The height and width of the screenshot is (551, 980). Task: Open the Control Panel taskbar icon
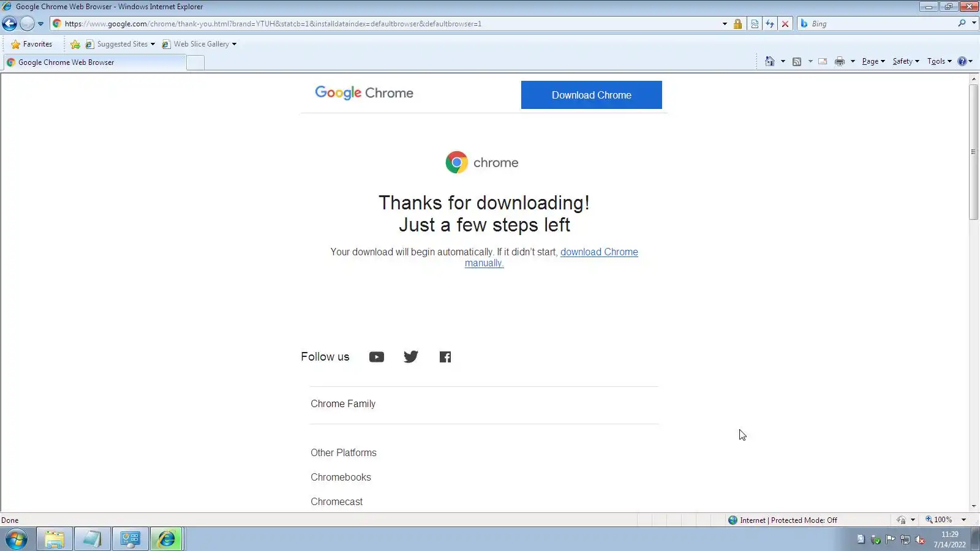click(130, 539)
